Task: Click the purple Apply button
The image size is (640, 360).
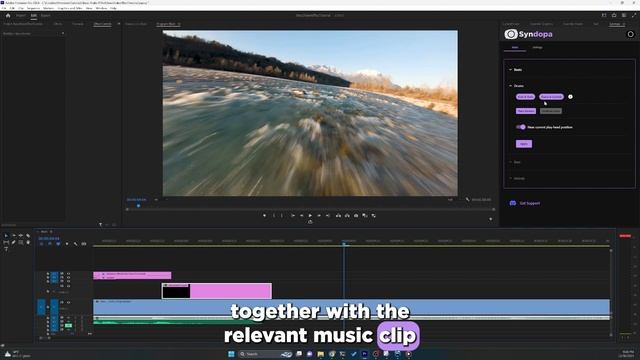Action: 524,144
